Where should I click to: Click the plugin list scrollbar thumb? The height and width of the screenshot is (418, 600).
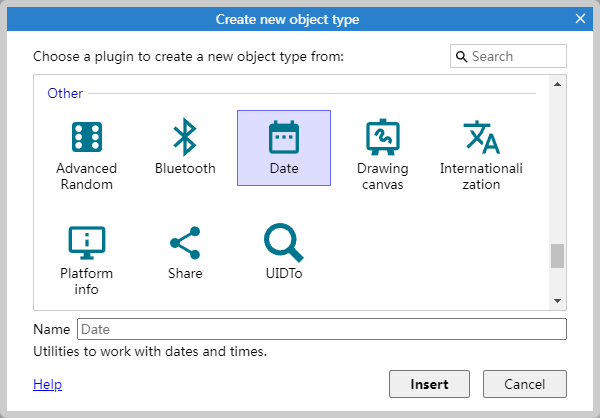(x=558, y=256)
